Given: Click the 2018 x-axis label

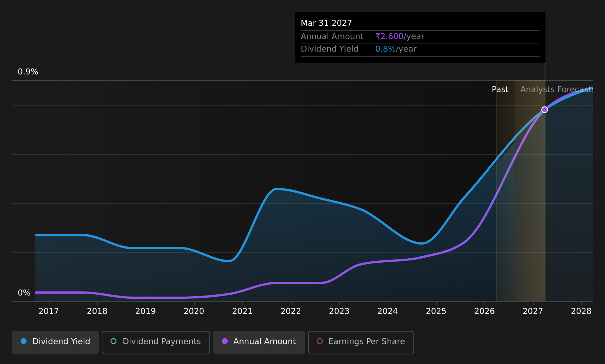Looking at the screenshot, I should click(97, 311).
